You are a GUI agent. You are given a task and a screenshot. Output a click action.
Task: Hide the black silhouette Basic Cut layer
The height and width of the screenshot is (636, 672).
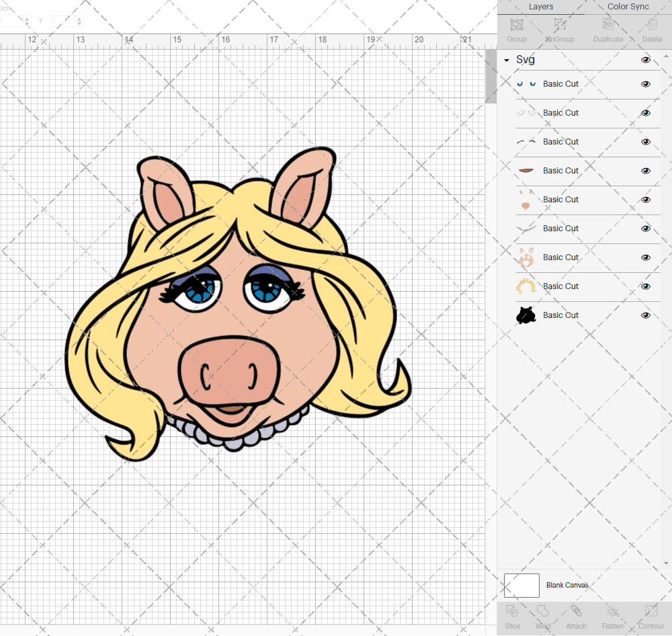645,315
